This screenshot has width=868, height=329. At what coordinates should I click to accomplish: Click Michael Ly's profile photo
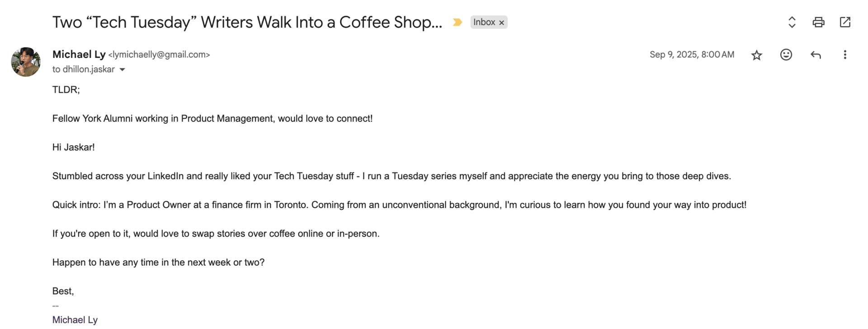point(26,62)
